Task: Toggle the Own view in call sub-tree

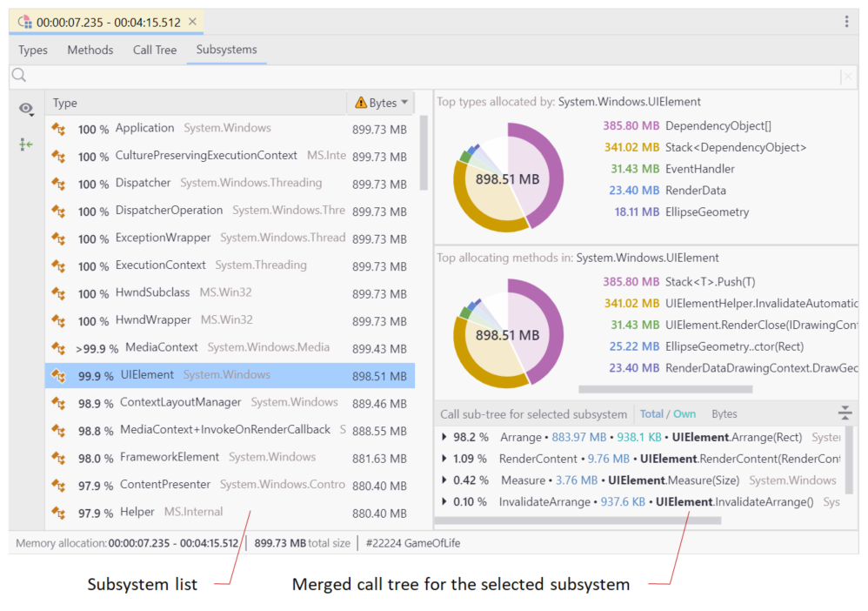Action: (x=684, y=414)
